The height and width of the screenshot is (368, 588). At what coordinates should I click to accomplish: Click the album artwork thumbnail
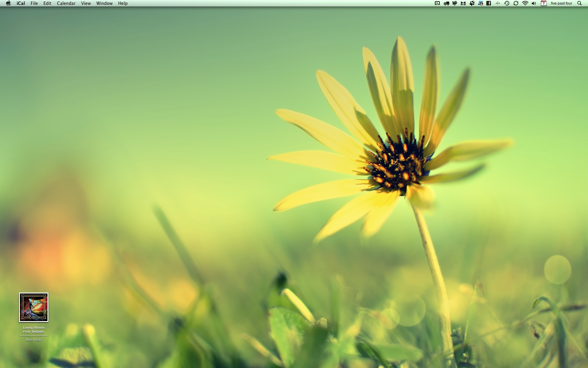pos(34,307)
